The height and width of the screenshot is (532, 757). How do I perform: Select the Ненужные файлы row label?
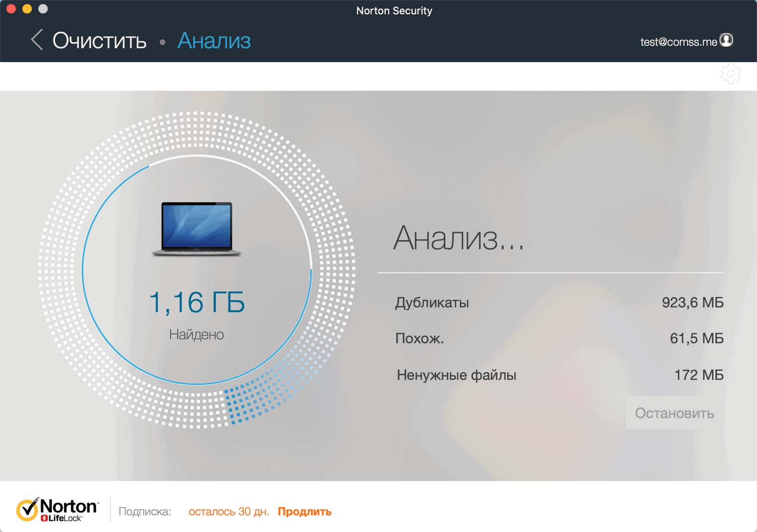pos(456,375)
